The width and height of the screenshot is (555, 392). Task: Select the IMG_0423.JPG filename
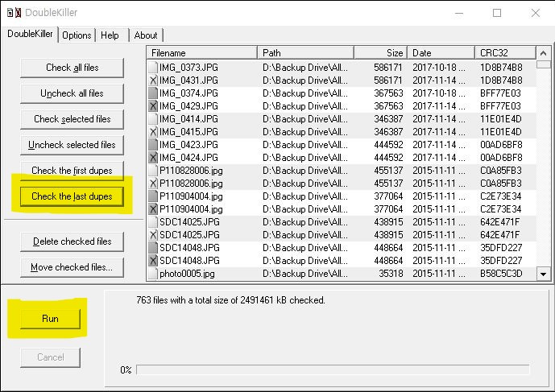pyautogui.click(x=188, y=145)
